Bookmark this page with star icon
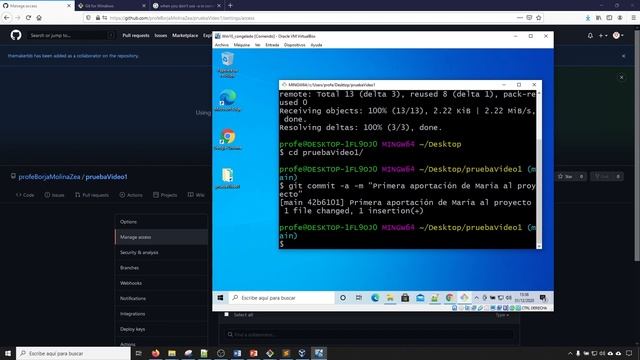This screenshot has height=360, width=640. tap(539, 18)
